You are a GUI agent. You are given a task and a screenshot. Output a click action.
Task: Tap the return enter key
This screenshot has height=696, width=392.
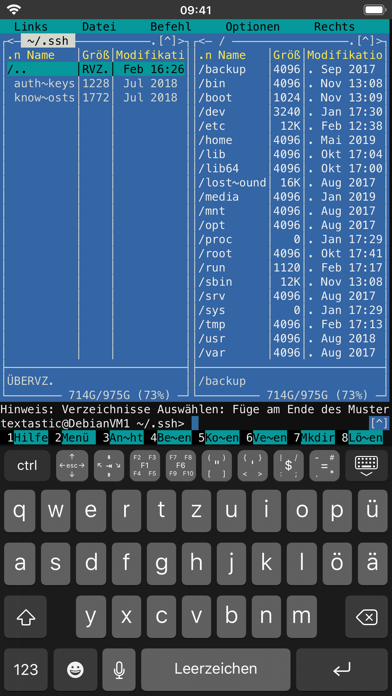coord(342,669)
